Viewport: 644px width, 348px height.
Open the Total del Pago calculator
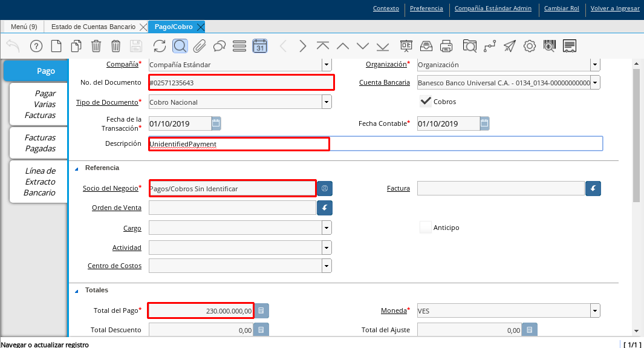pyautogui.click(x=261, y=310)
